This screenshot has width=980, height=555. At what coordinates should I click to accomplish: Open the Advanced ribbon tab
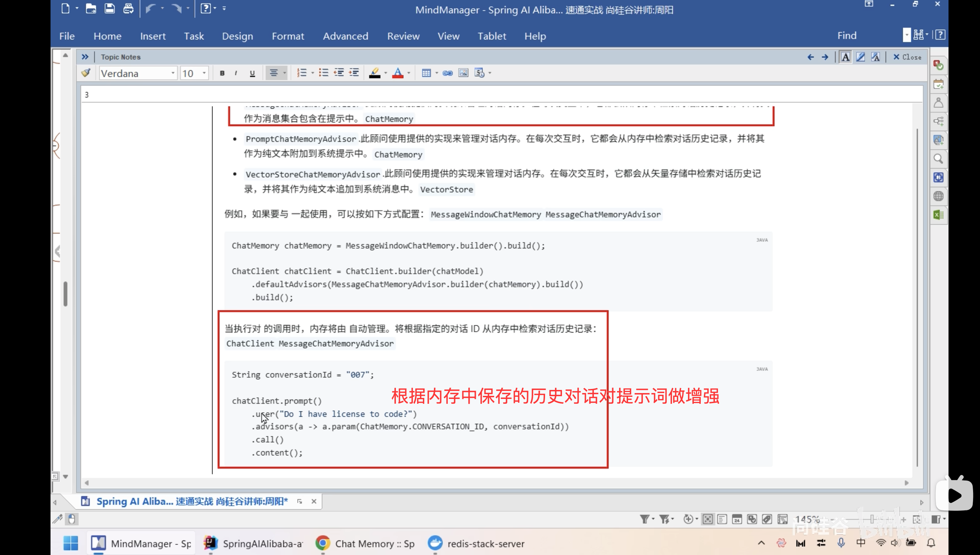coord(345,36)
